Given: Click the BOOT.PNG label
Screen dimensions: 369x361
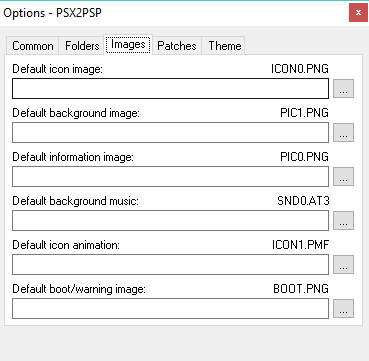Looking at the screenshot, I should click(301, 289).
